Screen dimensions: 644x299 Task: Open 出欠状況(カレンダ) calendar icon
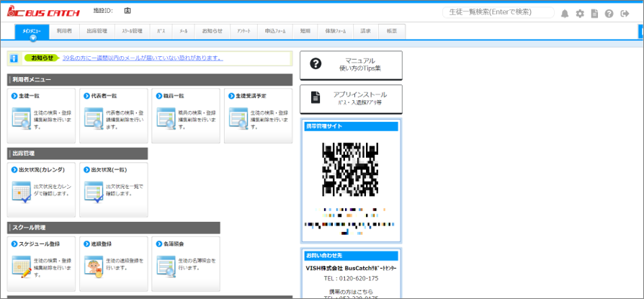22,192
